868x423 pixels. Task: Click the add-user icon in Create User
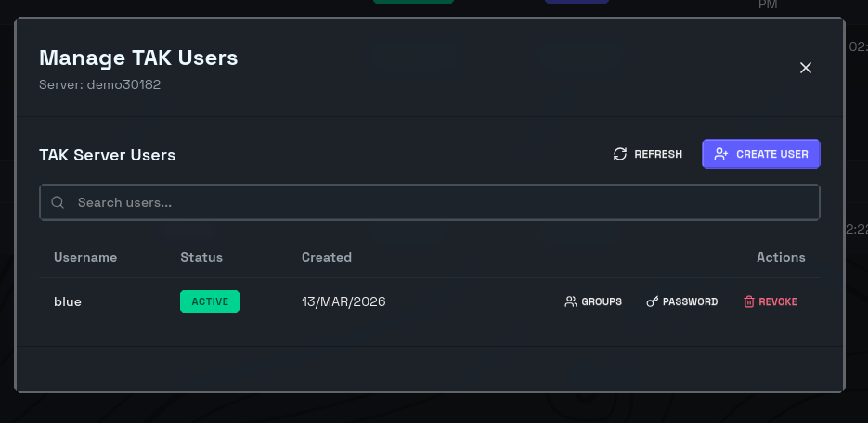coord(720,154)
